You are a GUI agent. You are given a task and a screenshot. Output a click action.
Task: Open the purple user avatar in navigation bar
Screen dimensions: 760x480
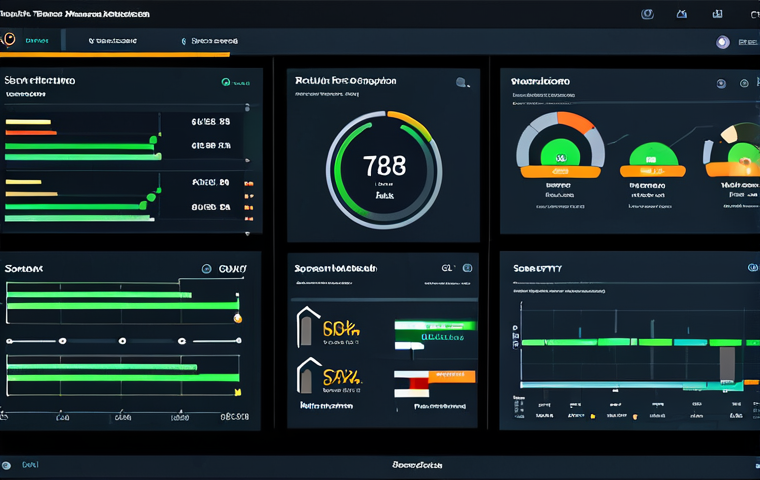click(723, 42)
